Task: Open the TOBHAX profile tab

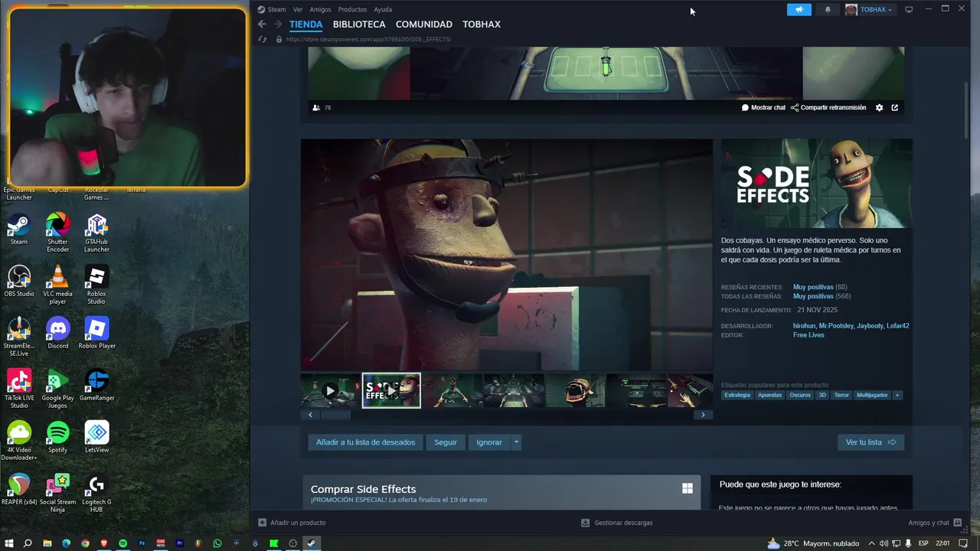Action: pos(482,24)
